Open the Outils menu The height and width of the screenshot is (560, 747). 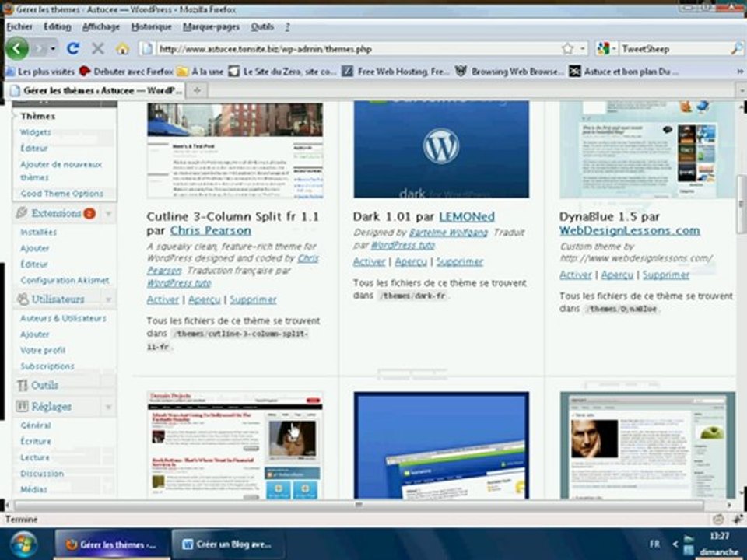pos(262,26)
